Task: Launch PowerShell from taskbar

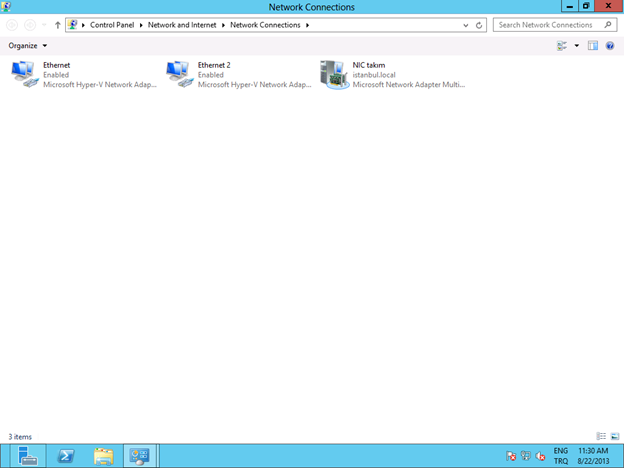Action: 66,456
